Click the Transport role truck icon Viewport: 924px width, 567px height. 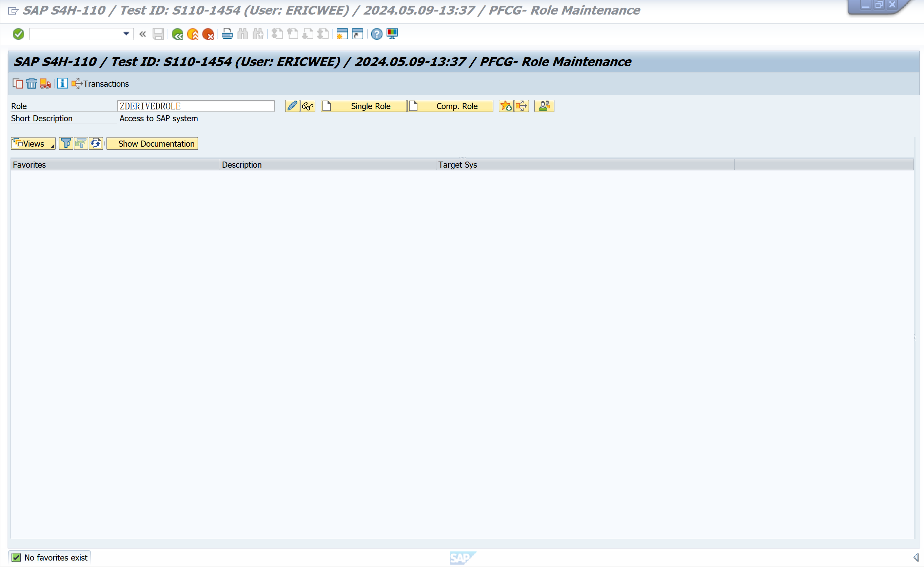(x=45, y=84)
